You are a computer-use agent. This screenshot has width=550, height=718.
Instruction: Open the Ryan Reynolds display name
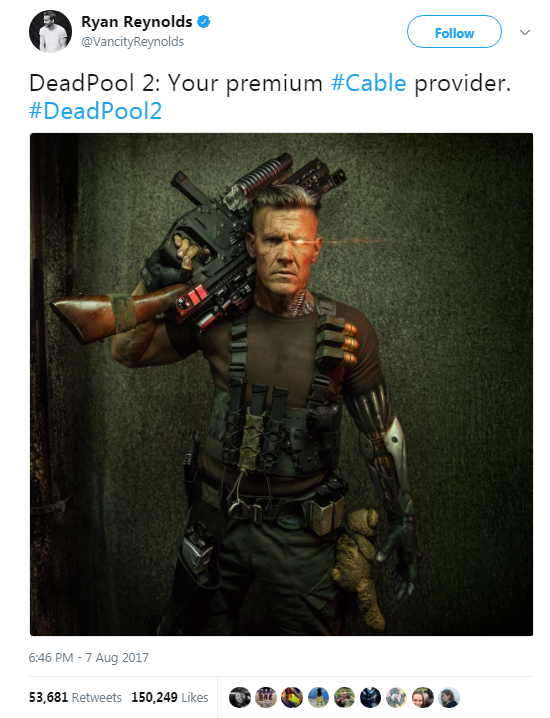click(136, 22)
